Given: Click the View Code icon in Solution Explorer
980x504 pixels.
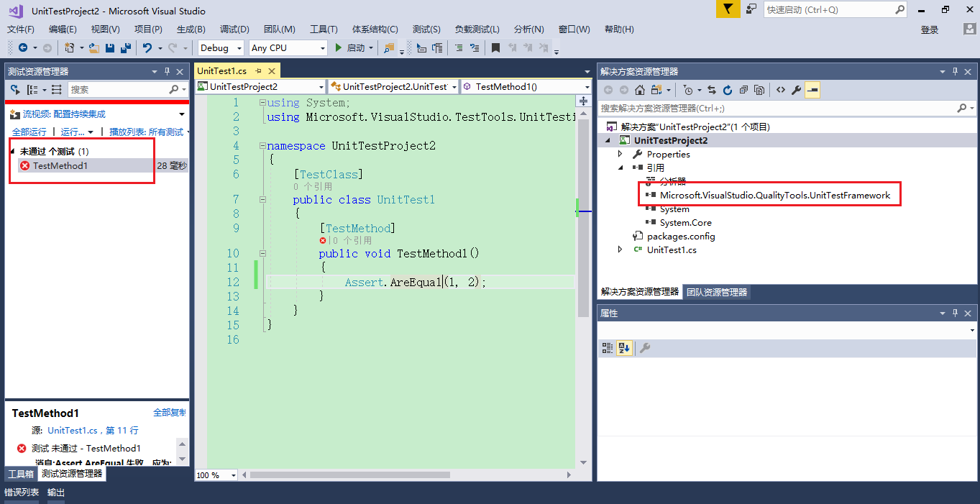Looking at the screenshot, I should click(x=780, y=90).
